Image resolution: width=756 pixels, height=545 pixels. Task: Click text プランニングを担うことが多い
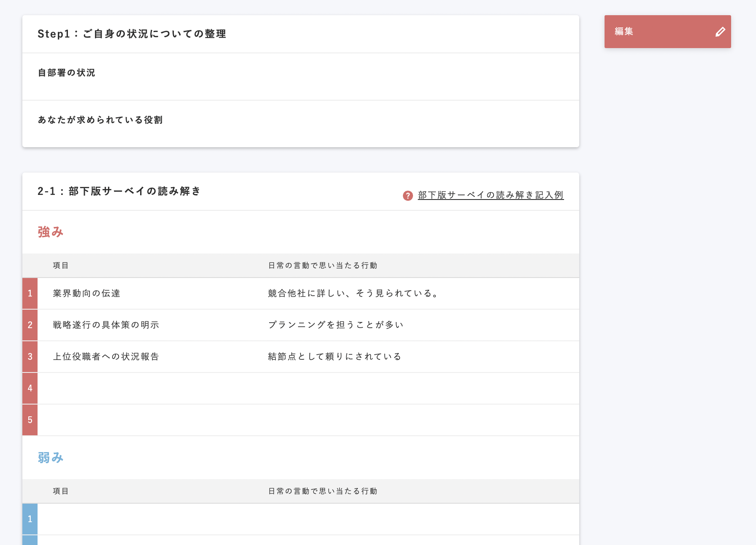tap(336, 325)
